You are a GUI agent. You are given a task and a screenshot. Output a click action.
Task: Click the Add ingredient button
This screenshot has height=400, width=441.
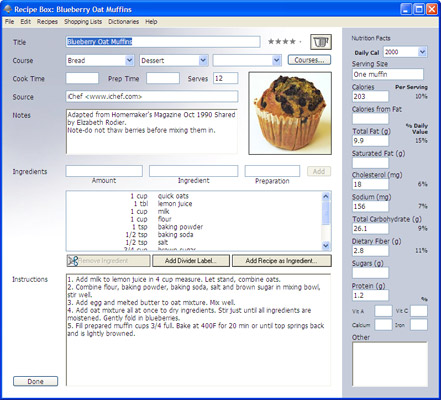tap(319, 171)
